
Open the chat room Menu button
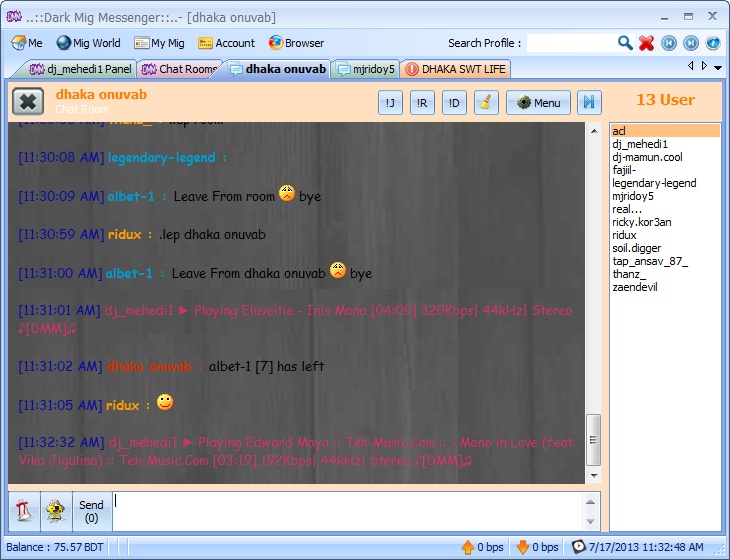click(x=538, y=102)
